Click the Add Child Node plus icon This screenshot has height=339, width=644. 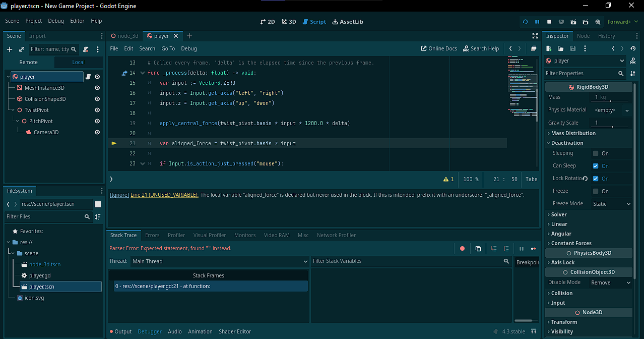(9, 49)
